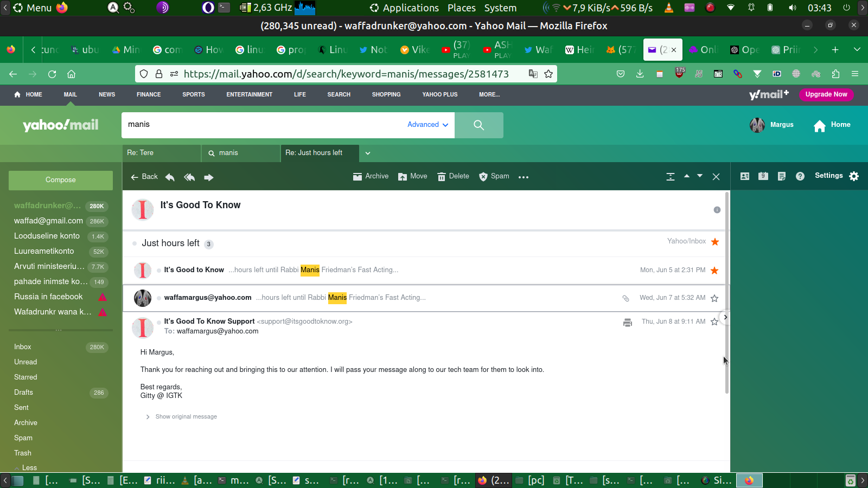This screenshot has height=488, width=868.
Task: Click the info icon beside It's Good To Know
Action: tap(717, 210)
